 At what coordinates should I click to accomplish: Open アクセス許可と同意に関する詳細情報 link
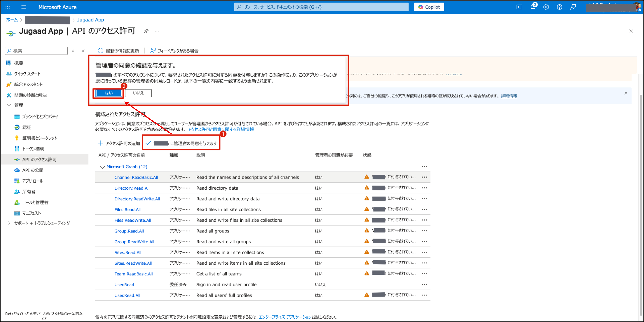point(221,130)
